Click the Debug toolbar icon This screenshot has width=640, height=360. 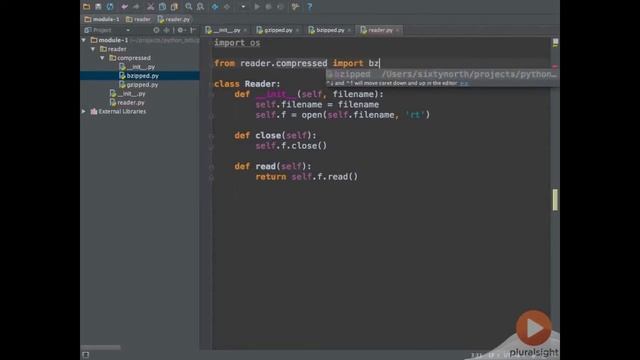pos(269,7)
